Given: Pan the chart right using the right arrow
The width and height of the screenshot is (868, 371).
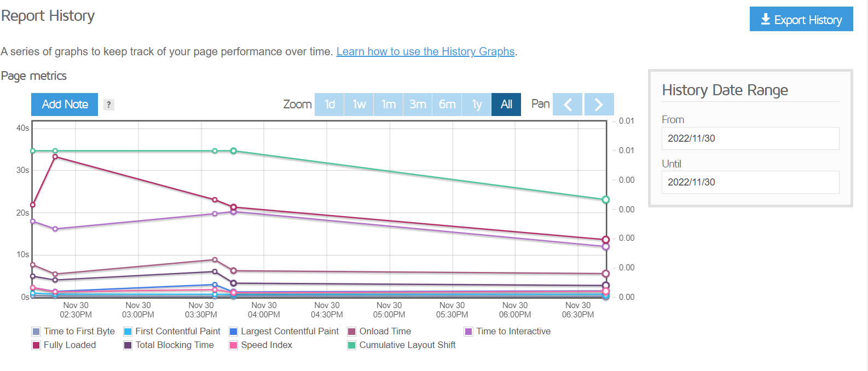Looking at the screenshot, I should coord(599,104).
